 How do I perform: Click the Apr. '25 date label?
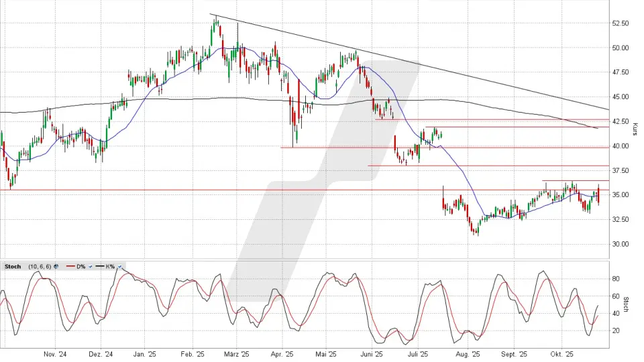click(x=282, y=354)
